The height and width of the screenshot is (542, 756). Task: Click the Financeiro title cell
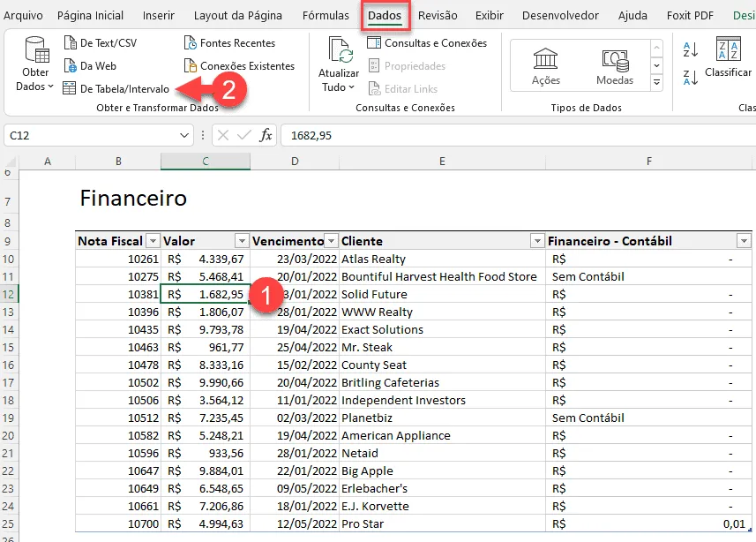133,198
